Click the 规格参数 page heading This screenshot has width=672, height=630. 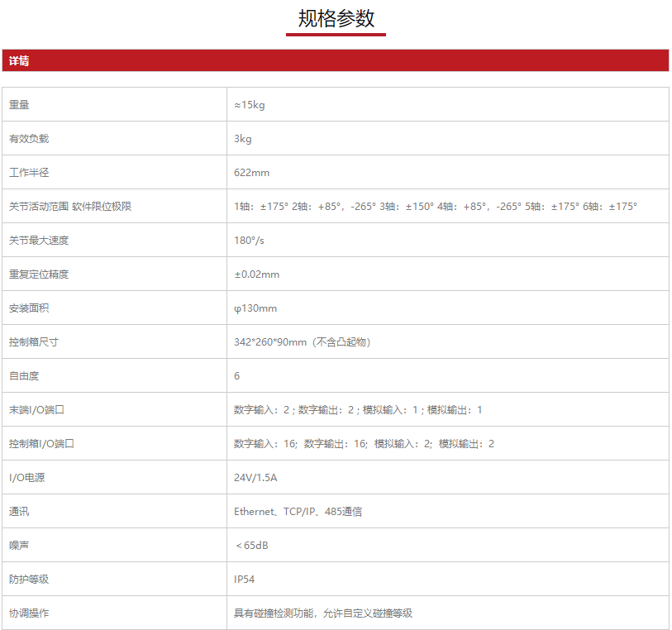[336, 19]
